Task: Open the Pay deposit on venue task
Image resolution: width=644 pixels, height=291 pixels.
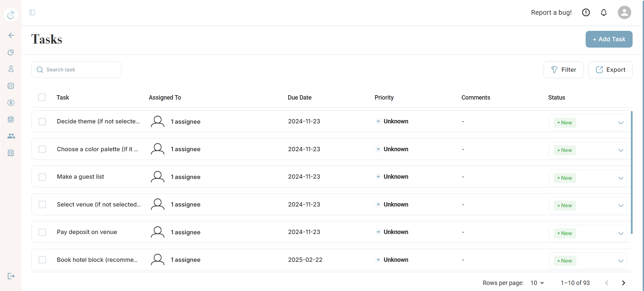Action: coord(87,232)
